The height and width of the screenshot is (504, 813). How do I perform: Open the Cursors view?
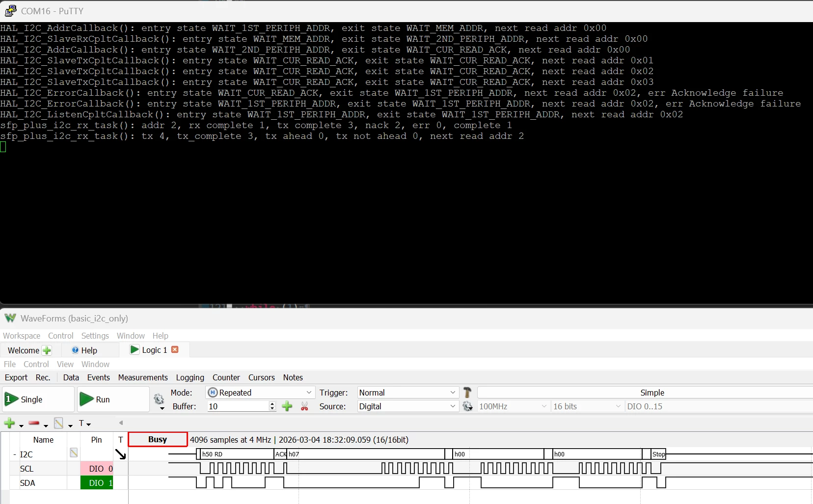pos(261,377)
